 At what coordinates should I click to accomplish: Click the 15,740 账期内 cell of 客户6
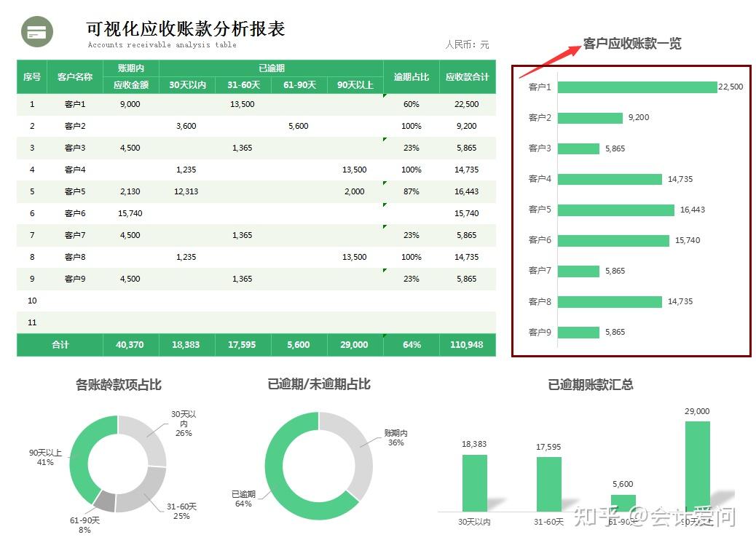[130, 213]
